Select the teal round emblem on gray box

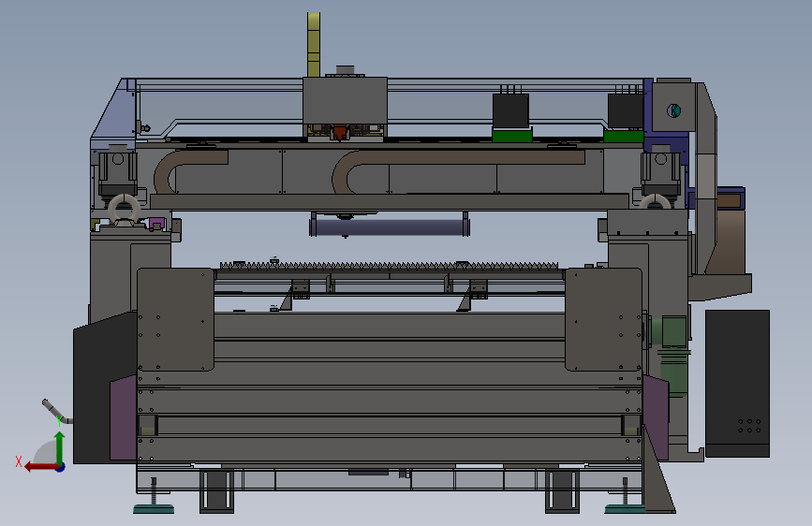point(673,110)
